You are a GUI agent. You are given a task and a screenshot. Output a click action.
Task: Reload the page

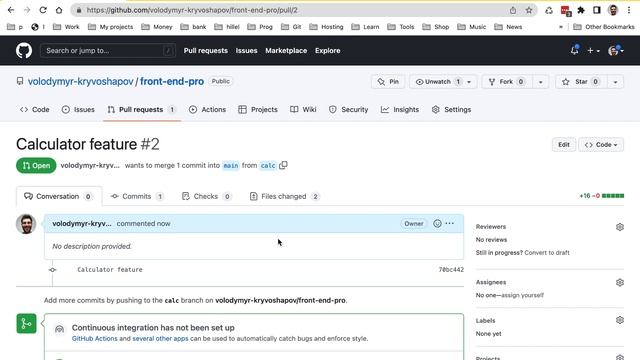click(43, 10)
